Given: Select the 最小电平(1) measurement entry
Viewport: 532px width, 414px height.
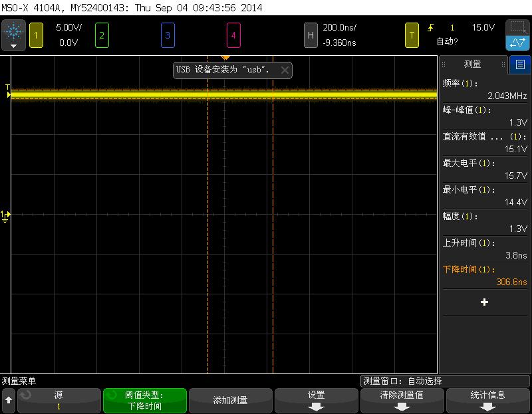Looking at the screenshot, I should coord(485,195).
